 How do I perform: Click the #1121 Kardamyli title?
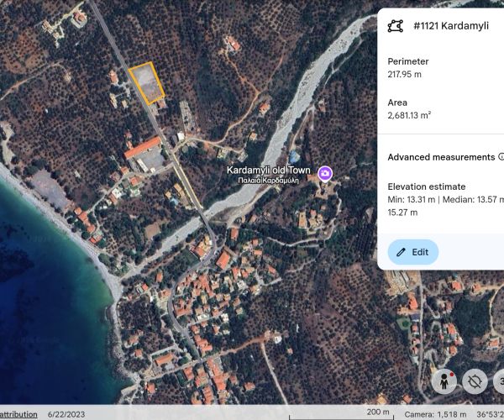pyautogui.click(x=452, y=26)
